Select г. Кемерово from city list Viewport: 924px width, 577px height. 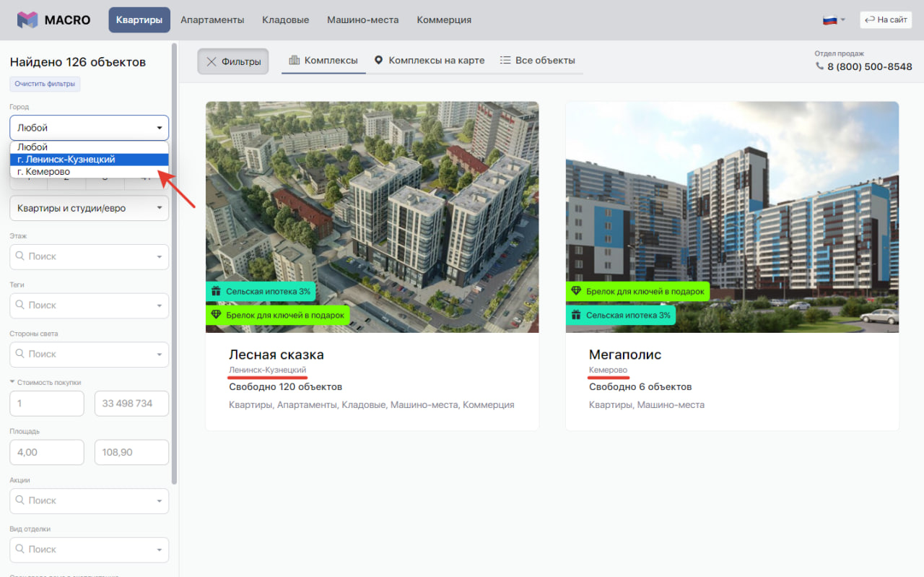(x=43, y=172)
